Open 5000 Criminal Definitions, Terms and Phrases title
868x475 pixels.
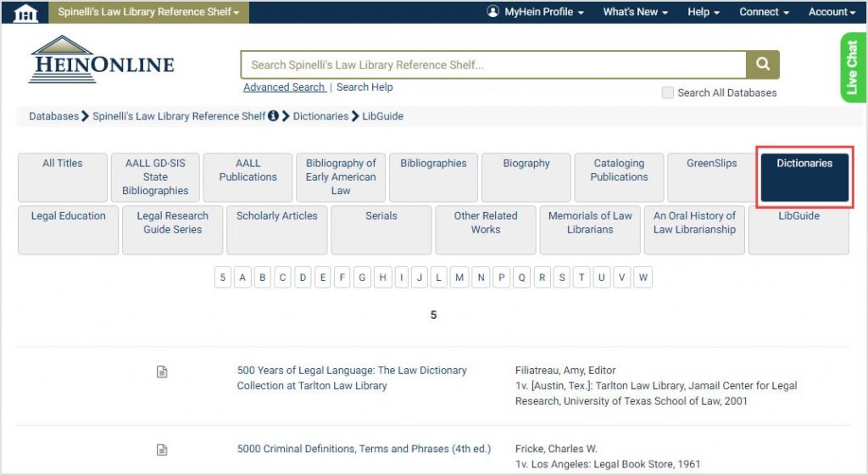[x=364, y=449]
